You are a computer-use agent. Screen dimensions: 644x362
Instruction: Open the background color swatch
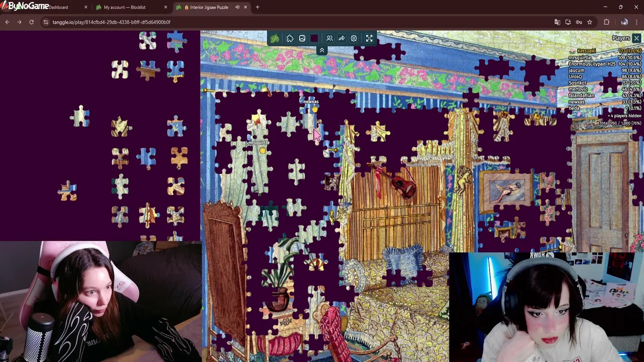point(314,38)
